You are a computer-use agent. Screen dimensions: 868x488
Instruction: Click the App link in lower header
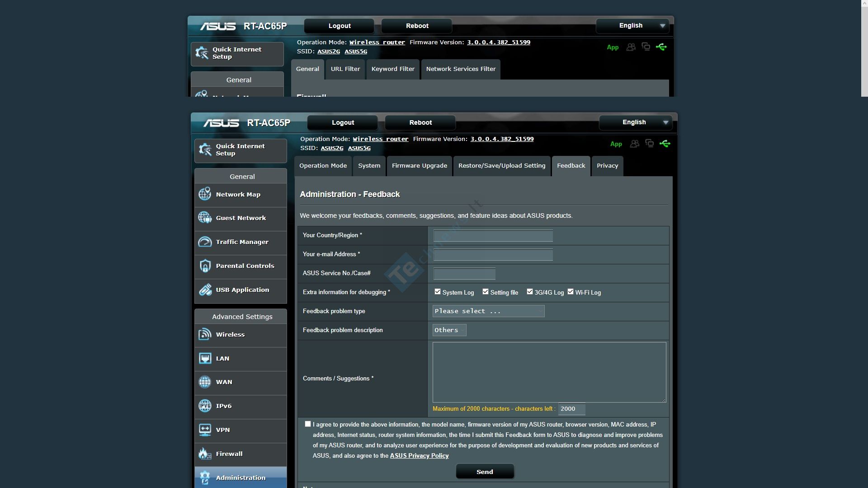pos(616,144)
